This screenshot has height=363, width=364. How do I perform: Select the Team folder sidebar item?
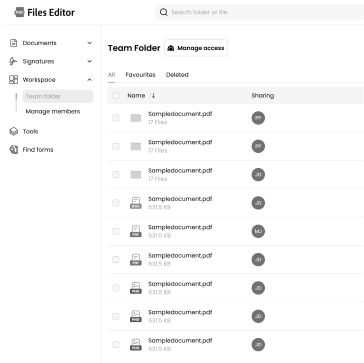58,96
